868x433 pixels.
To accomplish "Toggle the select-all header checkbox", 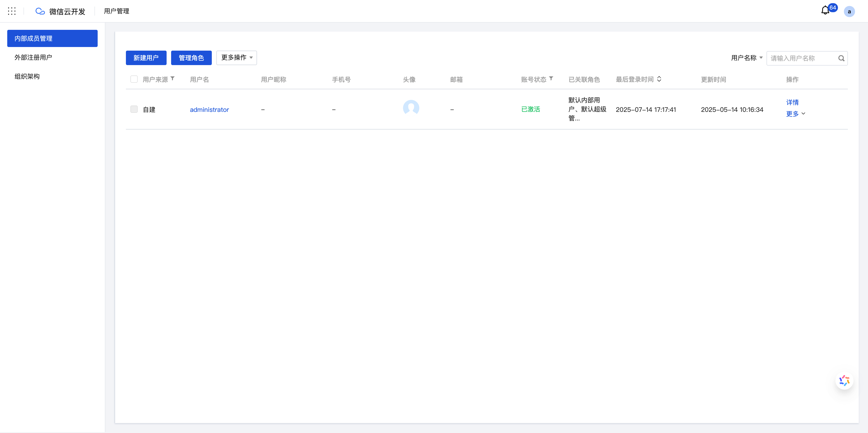I will coord(134,79).
